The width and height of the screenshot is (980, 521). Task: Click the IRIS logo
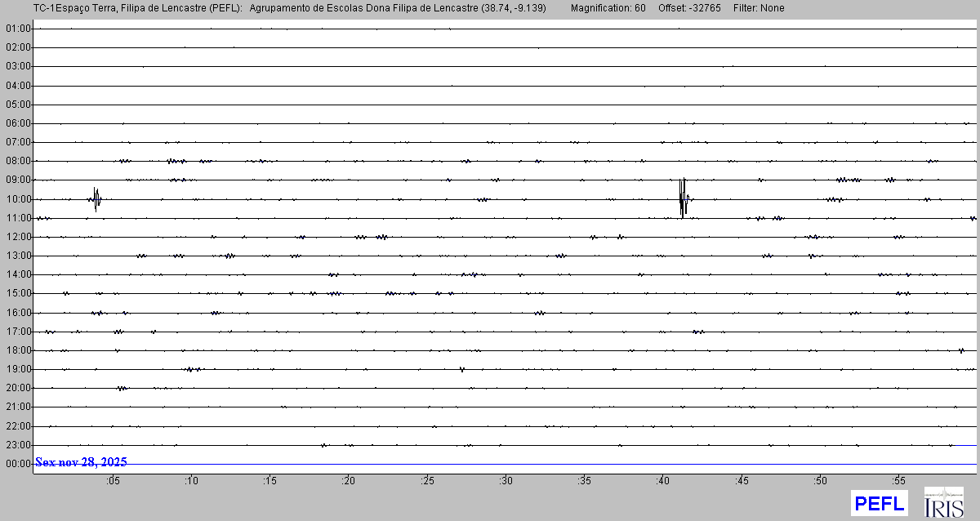click(943, 502)
